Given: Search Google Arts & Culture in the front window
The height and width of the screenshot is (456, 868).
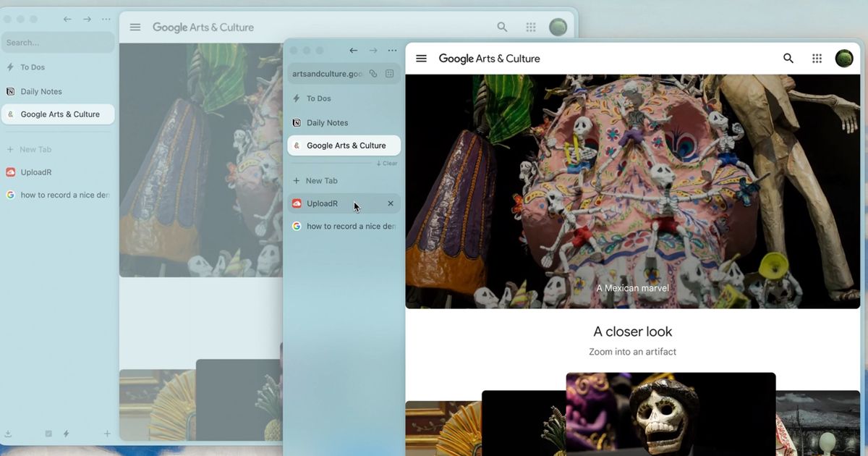Looking at the screenshot, I should 788,59.
